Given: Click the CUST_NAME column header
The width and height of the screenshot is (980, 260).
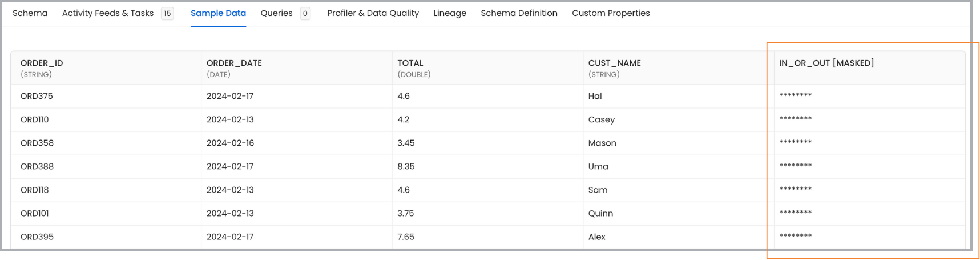Looking at the screenshot, I should pyautogui.click(x=614, y=63).
